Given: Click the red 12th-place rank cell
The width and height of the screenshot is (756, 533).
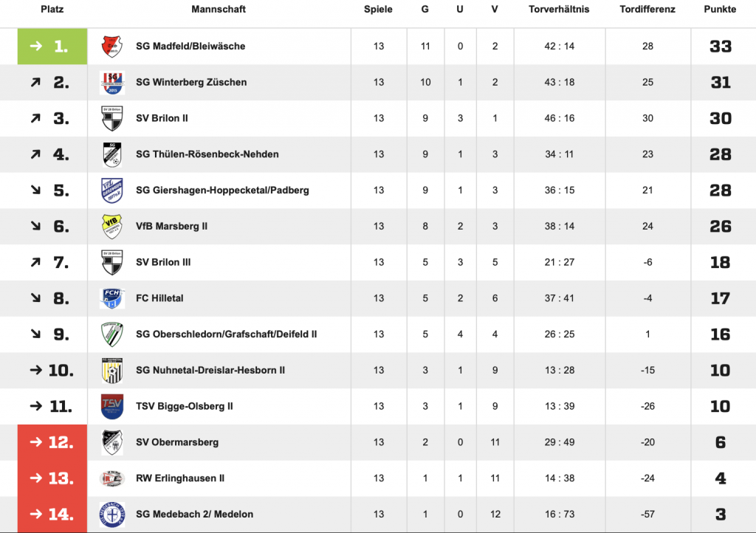Looking at the screenshot, I should point(52,443).
